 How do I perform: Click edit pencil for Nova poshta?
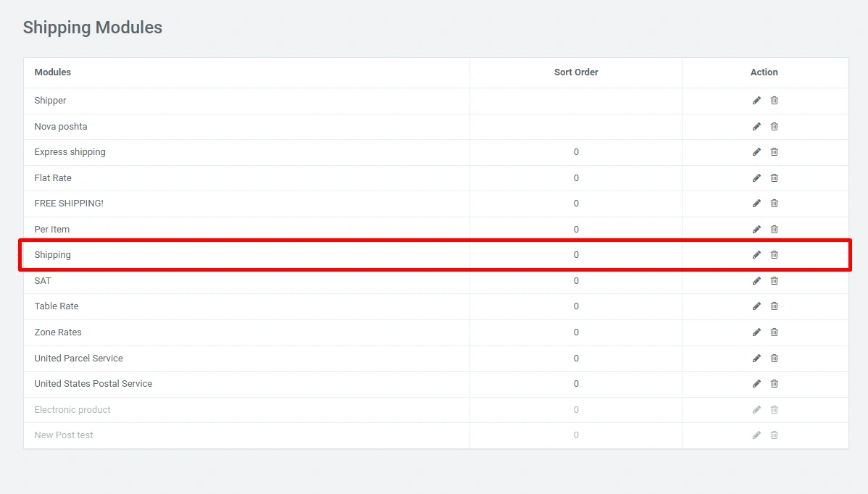pos(756,127)
